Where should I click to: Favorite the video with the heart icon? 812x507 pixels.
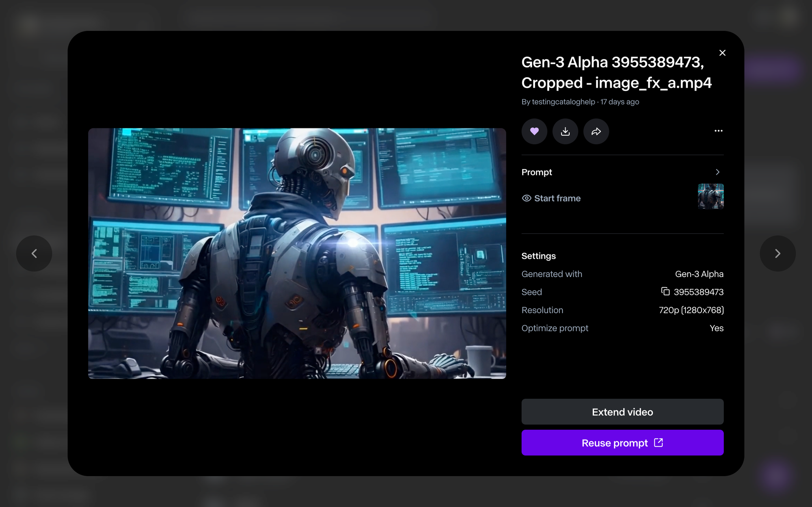point(534,131)
